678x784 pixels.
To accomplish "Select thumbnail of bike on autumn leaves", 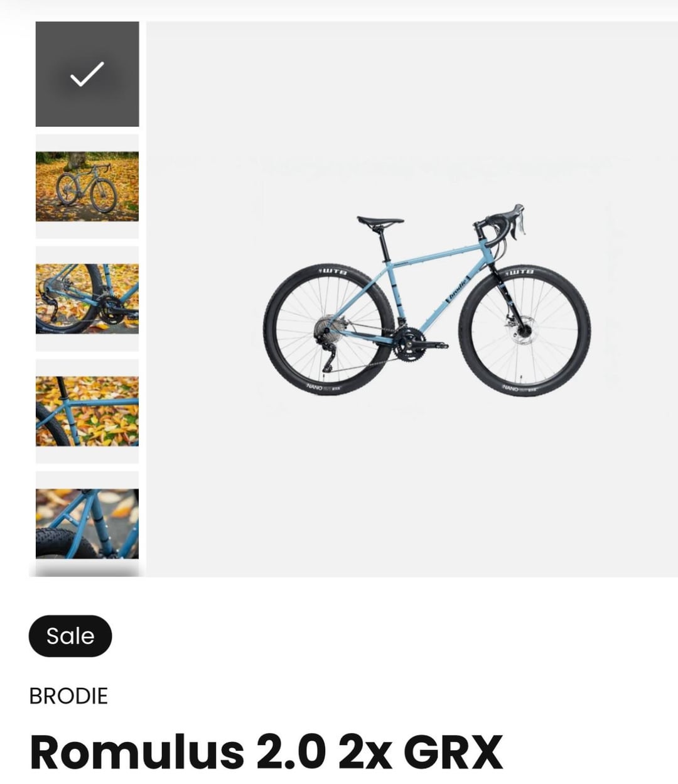I will (87, 187).
